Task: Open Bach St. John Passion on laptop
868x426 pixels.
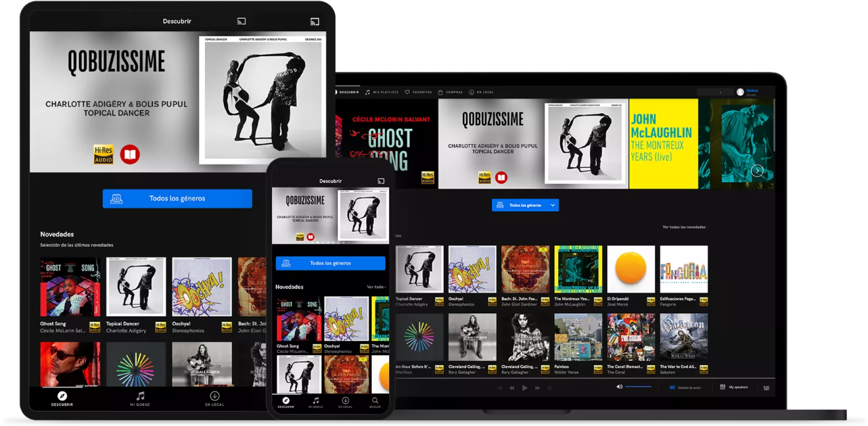Action: tap(525, 269)
